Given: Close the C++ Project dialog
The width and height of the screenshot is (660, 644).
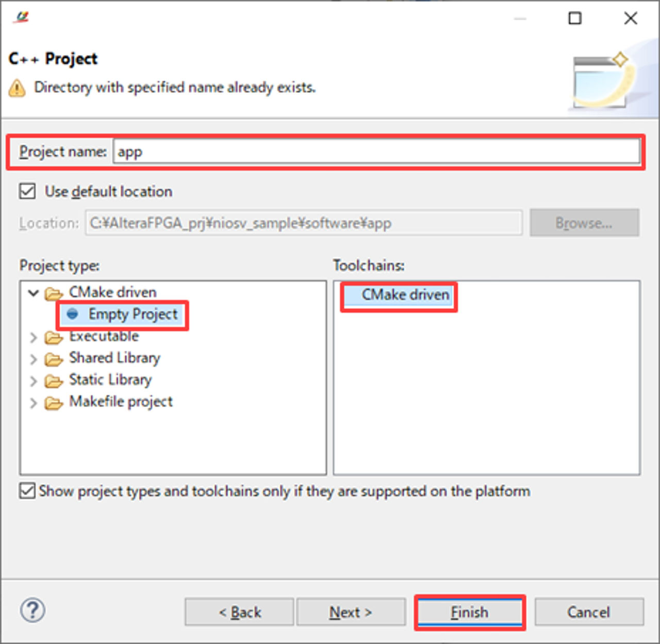Looking at the screenshot, I should click(x=630, y=18).
